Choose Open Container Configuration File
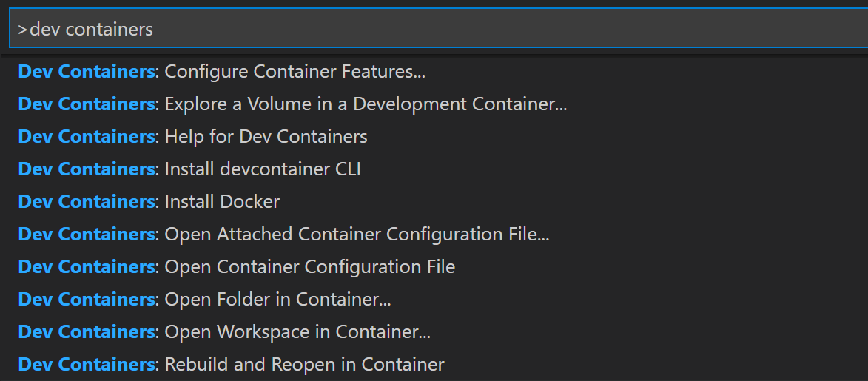Image resolution: width=868 pixels, height=381 pixels. point(237,267)
